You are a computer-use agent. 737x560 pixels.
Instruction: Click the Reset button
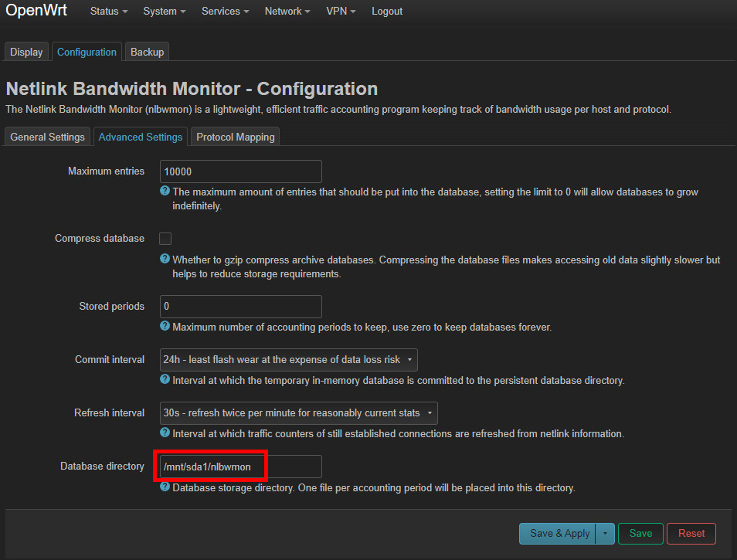tap(691, 533)
